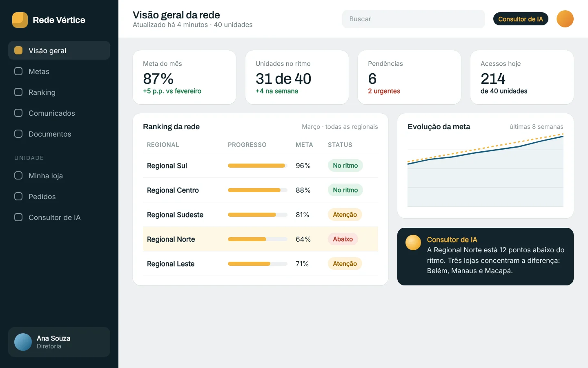Open Minha loja in the sidebar
Viewport: 588px width, 368px height.
59,175
